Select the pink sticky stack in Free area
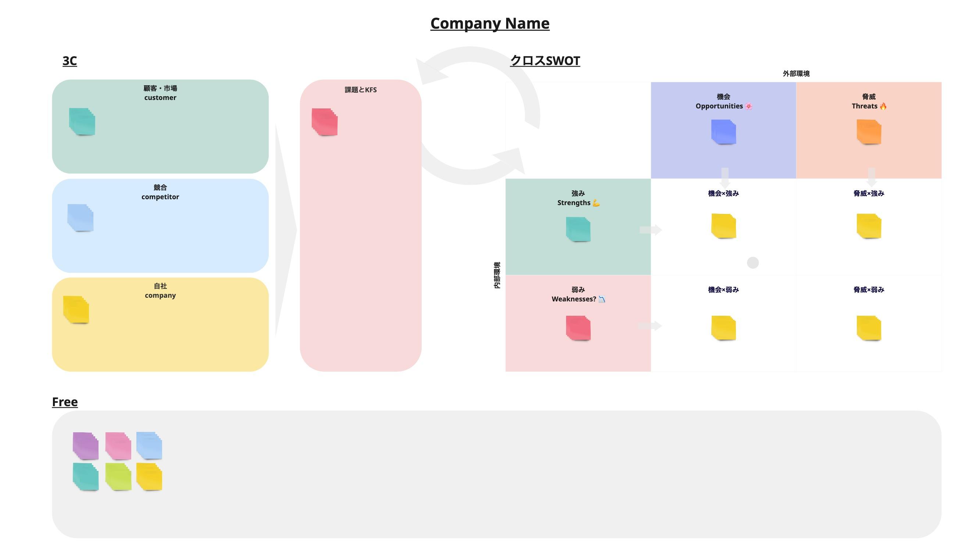The width and height of the screenshot is (980, 551). pyautogui.click(x=118, y=446)
